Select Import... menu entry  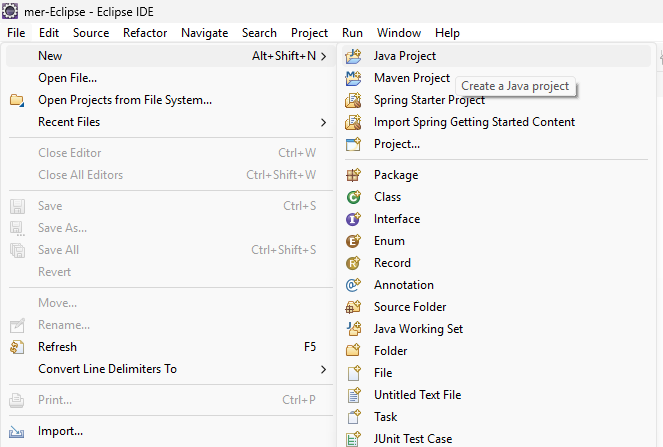tap(170, 431)
